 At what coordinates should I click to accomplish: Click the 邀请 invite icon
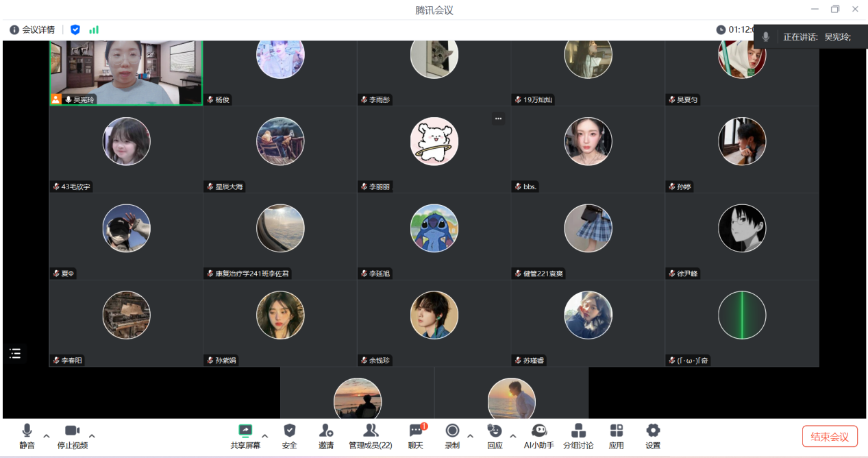click(x=326, y=436)
